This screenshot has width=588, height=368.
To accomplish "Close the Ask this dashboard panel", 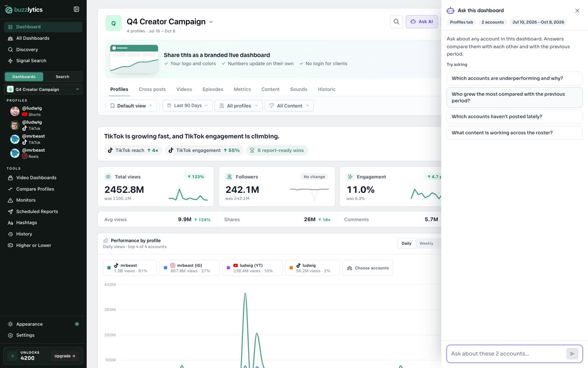I will click(x=577, y=11).
